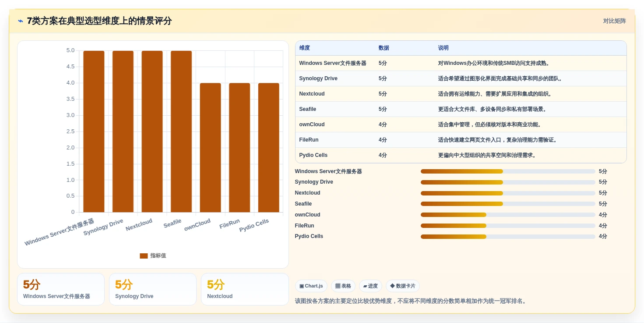Select the 表格 tag
Screen dimensions: 644x323
click(x=343, y=286)
